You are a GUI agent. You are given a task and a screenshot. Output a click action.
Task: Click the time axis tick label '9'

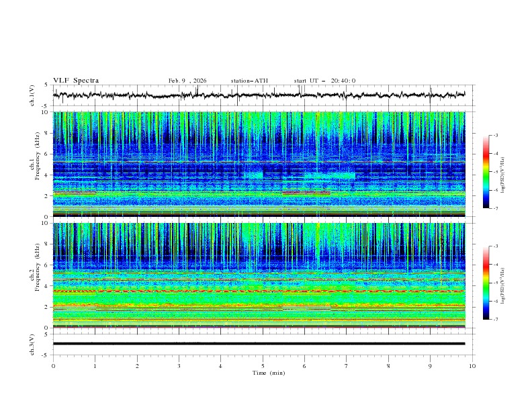(x=430, y=366)
